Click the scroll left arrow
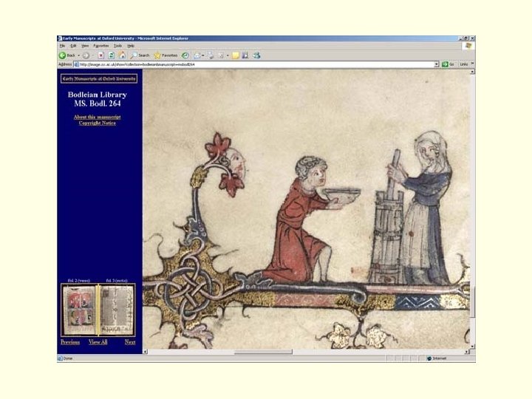The image size is (532, 399). (x=146, y=352)
